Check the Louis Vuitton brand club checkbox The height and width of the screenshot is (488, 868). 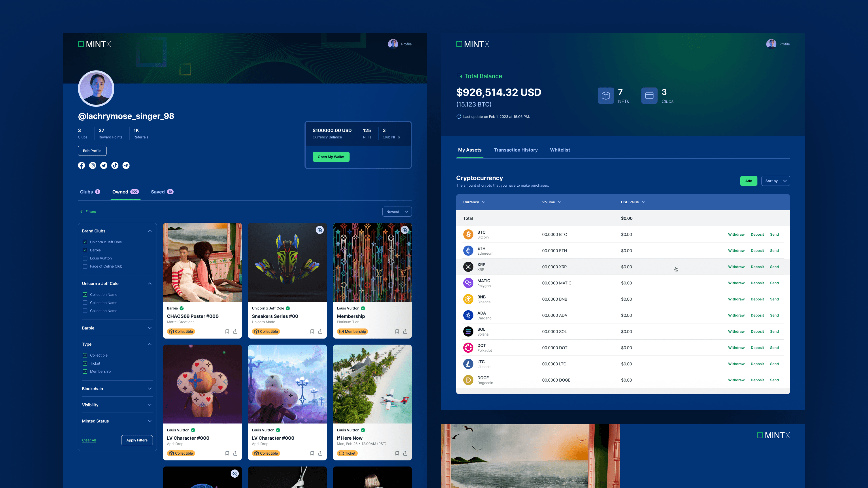85,258
